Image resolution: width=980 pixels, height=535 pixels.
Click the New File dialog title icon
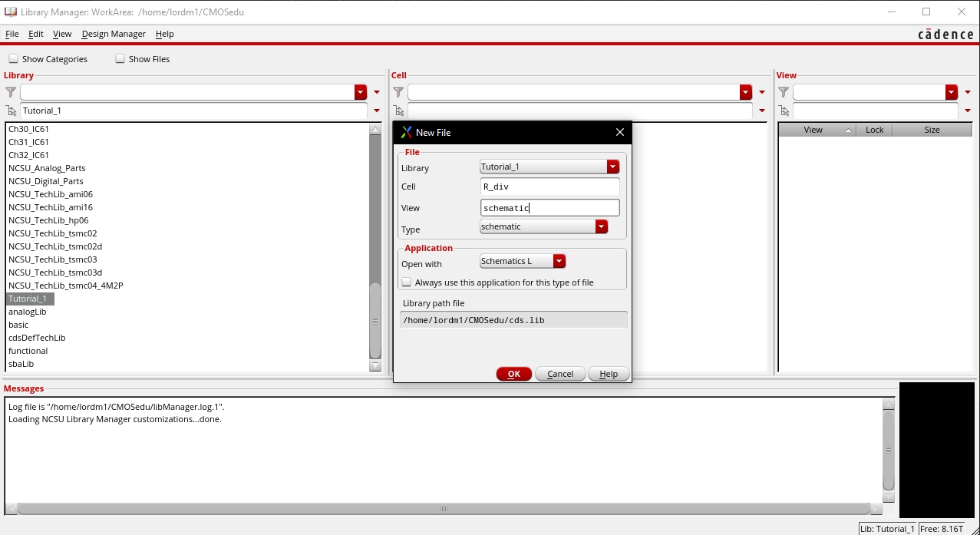click(407, 132)
